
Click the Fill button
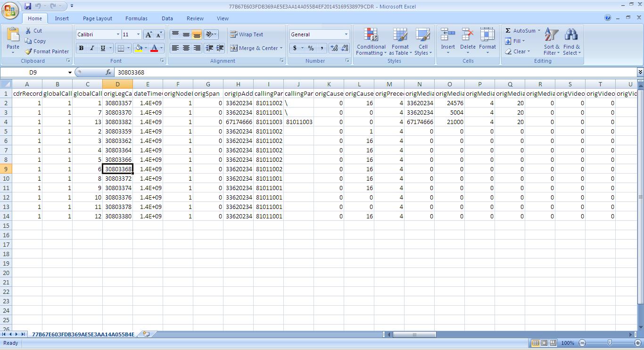(x=515, y=41)
